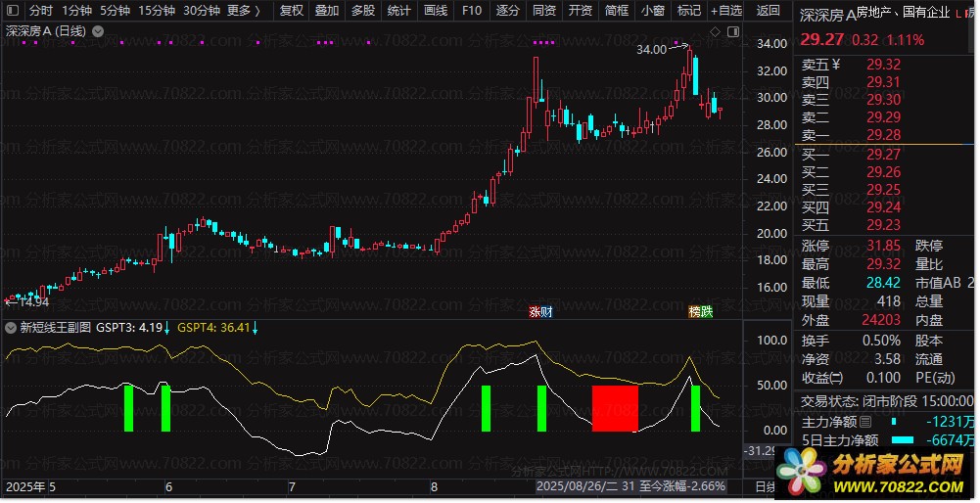
Task: Click the 14.94 low price label
Action: click(x=33, y=302)
